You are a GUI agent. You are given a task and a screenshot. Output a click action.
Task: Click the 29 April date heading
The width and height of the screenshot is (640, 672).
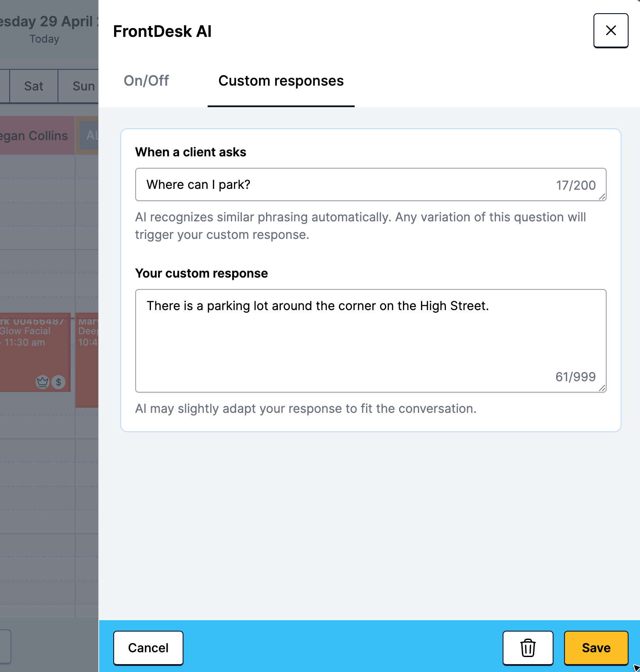tap(48, 22)
